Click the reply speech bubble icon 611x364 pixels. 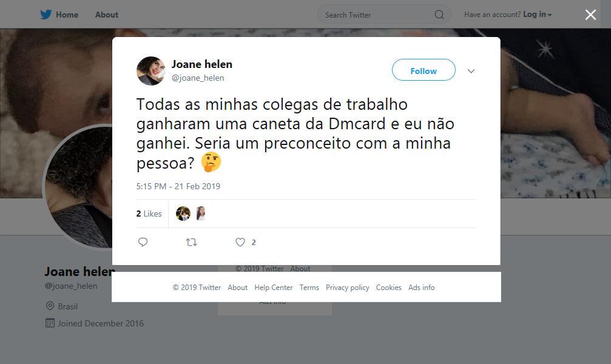click(143, 242)
